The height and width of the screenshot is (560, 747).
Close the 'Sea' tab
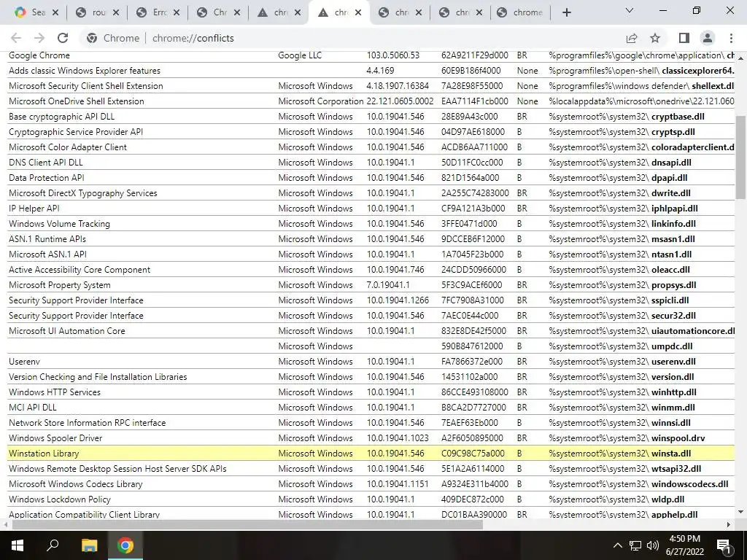point(55,12)
